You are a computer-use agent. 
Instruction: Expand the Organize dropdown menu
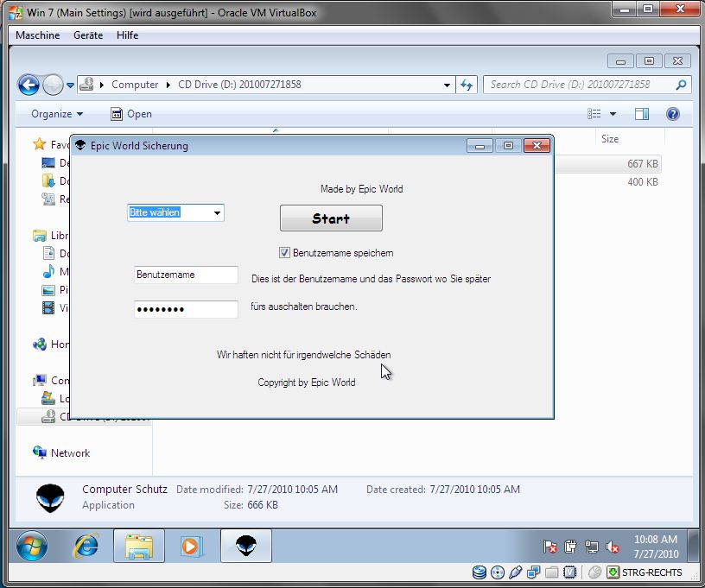click(x=57, y=114)
